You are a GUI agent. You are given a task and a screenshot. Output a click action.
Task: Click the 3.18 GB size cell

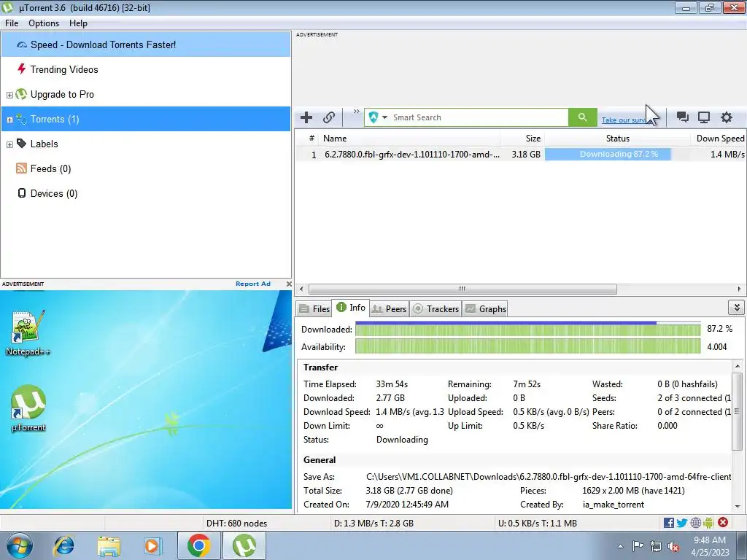(x=526, y=155)
